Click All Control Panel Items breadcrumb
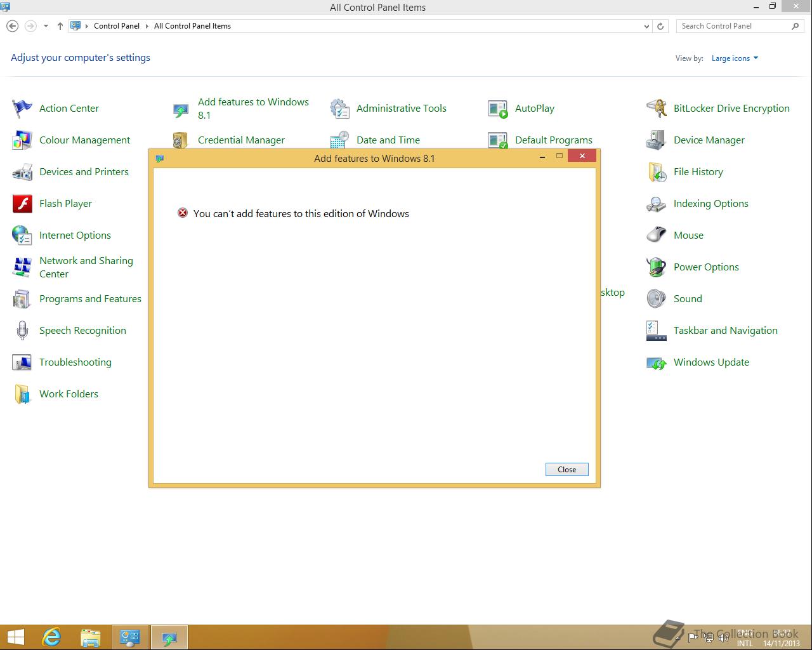Screen dimensions: 812x650 192,26
